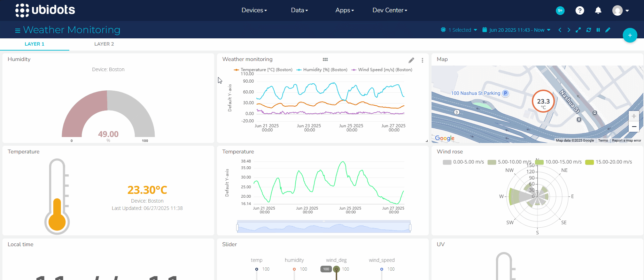Toggle 0.00-5.00 m/s wind rose legend
This screenshot has height=280, width=644.
click(x=463, y=162)
